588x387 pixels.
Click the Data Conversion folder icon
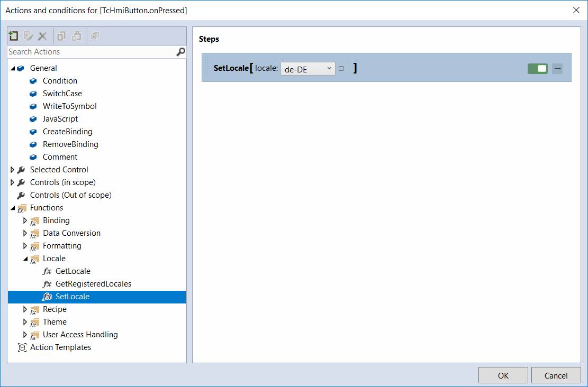pos(34,234)
